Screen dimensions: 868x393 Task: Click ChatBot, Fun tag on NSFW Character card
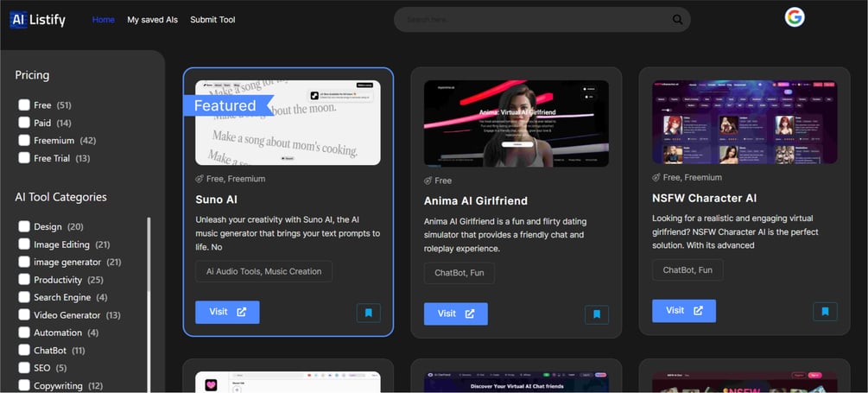click(x=687, y=270)
